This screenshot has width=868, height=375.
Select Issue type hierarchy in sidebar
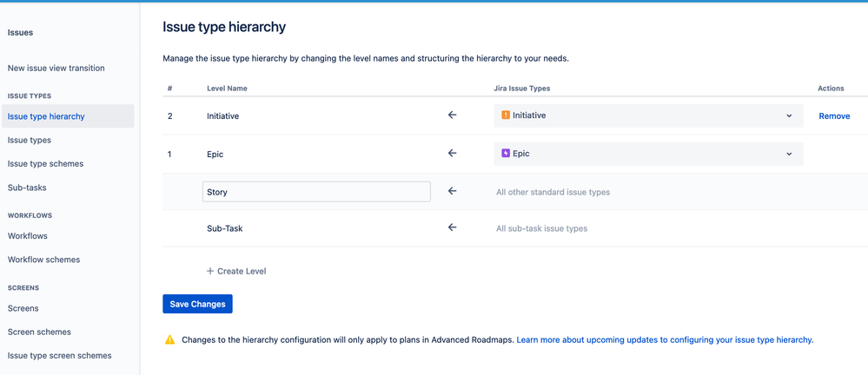pyautogui.click(x=68, y=116)
